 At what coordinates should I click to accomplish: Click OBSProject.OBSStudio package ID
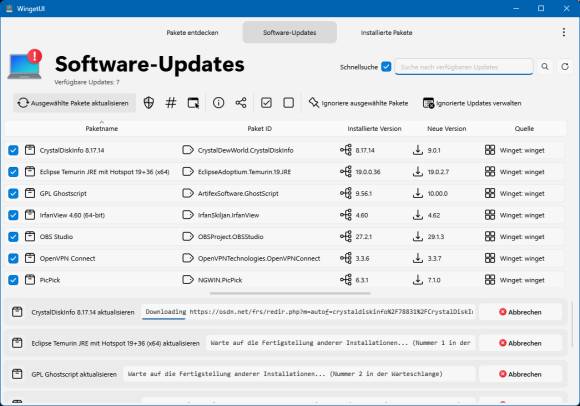(x=230, y=237)
